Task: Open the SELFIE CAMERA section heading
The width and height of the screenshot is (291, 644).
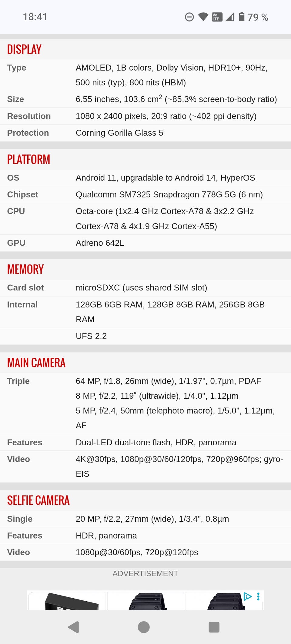Action: [38, 500]
